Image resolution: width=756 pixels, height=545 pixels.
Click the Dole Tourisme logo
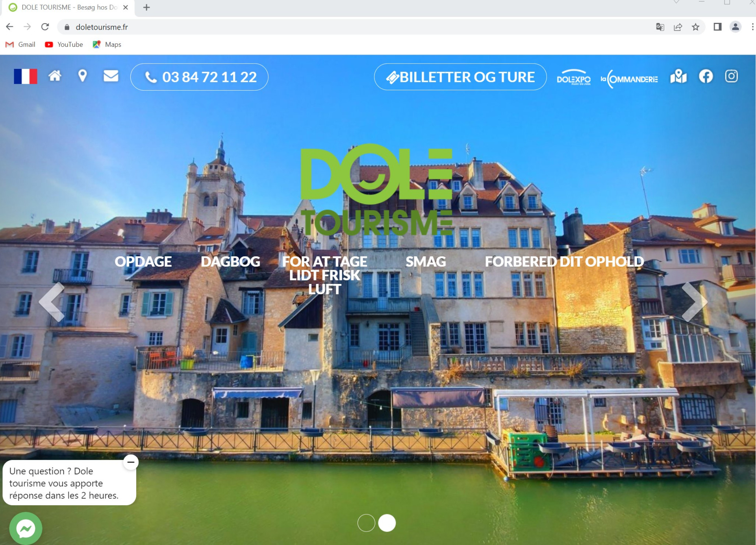[x=376, y=190]
